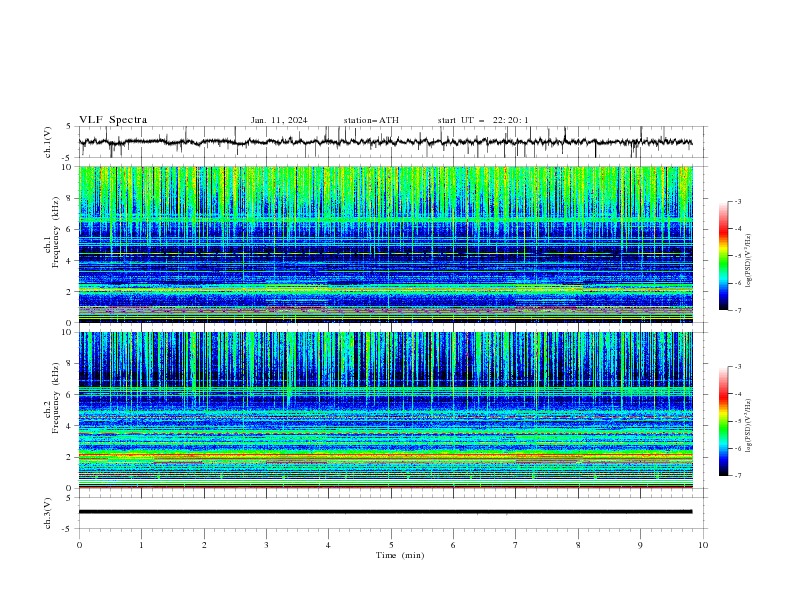Click the ch.1 spectrogram panel

[386, 244]
